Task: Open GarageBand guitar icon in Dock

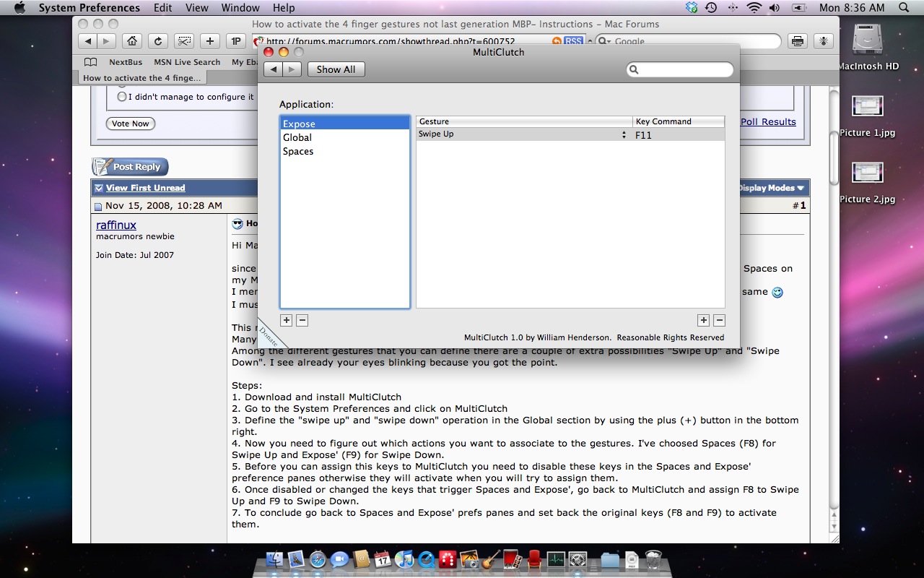Action: (491, 559)
